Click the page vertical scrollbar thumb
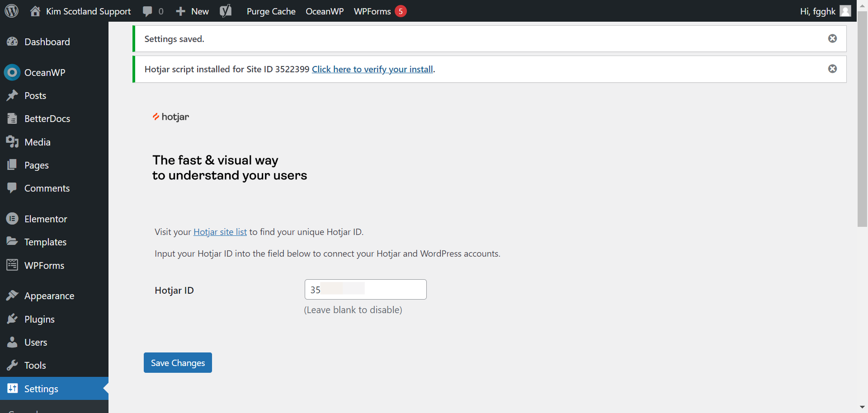This screenshot has width=868, height=413. [x=862, y=119]
